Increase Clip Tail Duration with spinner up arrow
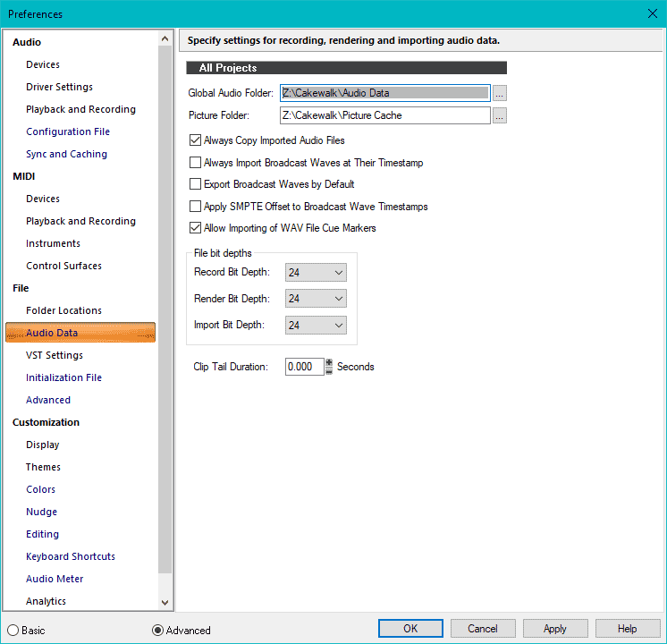Viewport: 667px width, 644px height. pyautogui.click(x=329, y=362)
